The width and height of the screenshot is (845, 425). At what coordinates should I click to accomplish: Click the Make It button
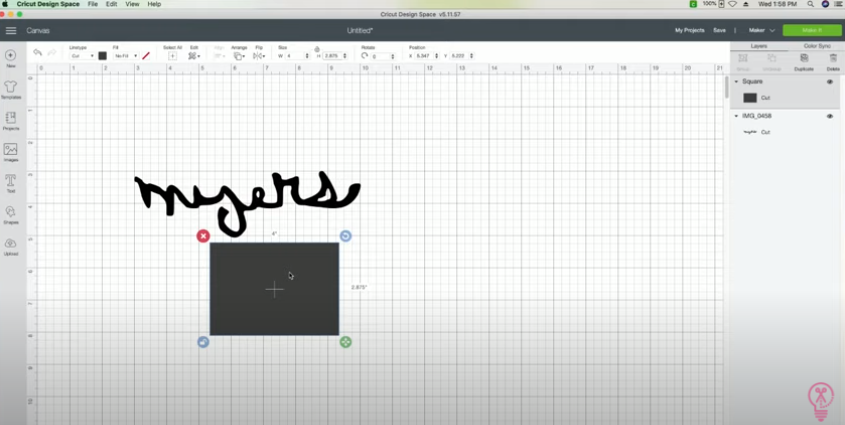(x=812, y=31)
